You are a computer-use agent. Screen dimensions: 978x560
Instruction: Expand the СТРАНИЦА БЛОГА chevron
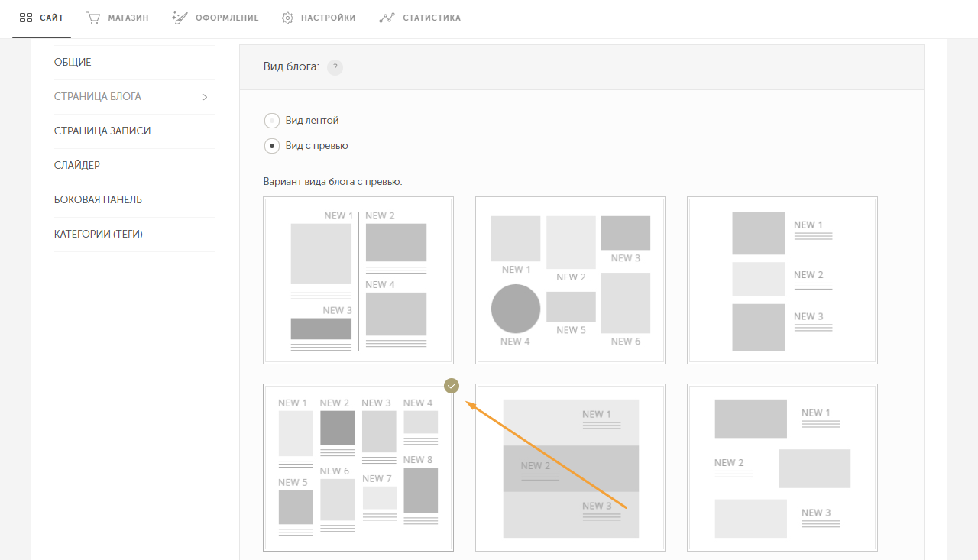click(x=205, y=97)
